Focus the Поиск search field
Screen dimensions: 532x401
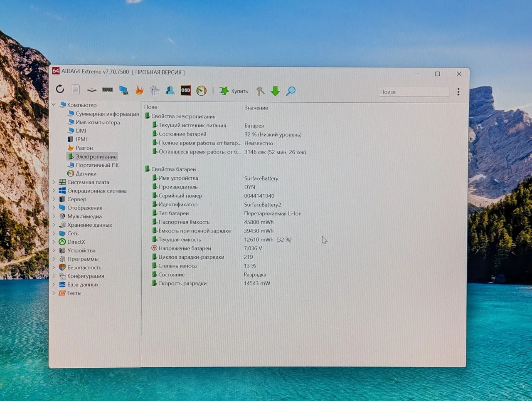click(414, 92)
